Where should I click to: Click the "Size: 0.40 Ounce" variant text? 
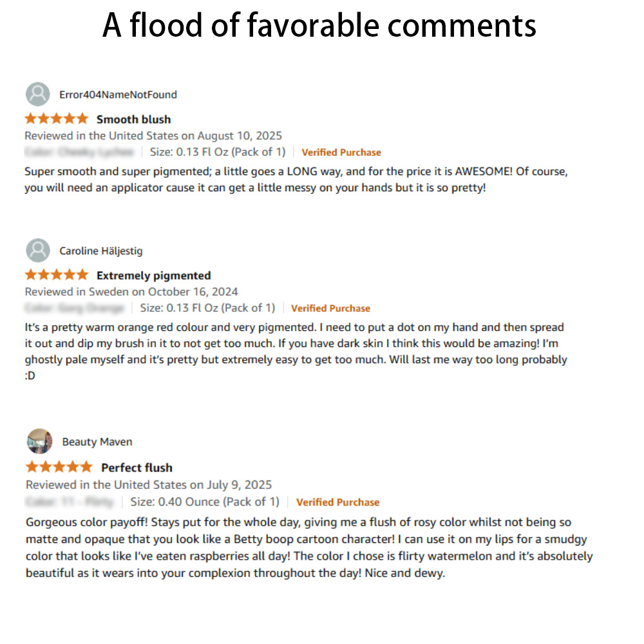tap(205, 502)
